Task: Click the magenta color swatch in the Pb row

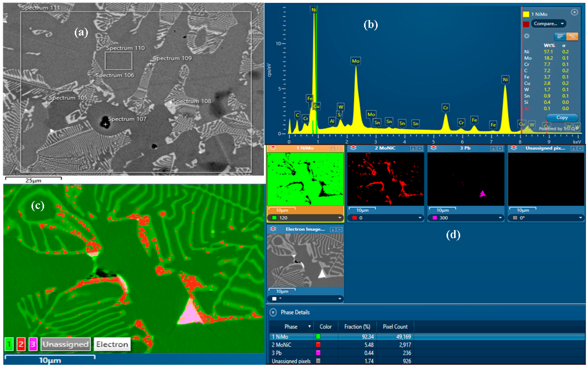Action: pos(318,353)
